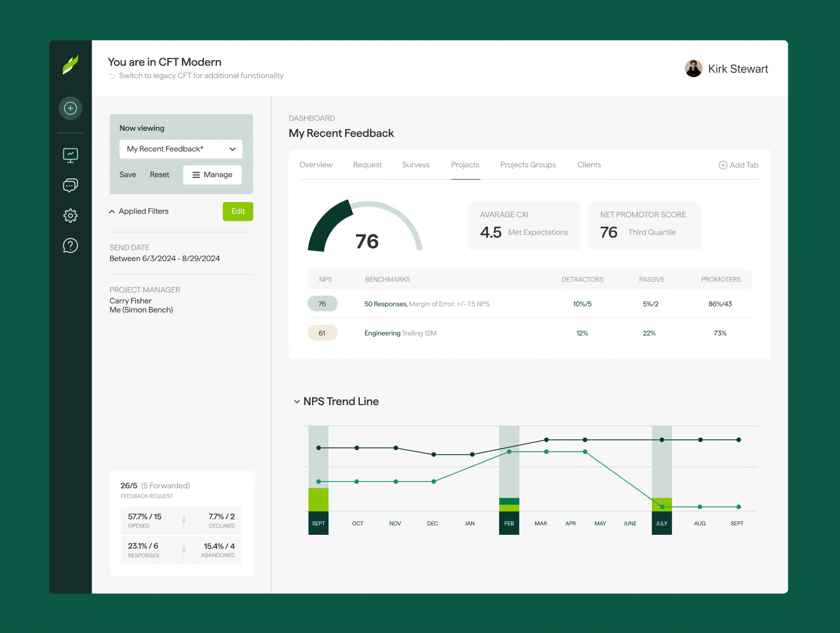Click the hamburger icon on the Manage button
The image size is (840, 633).
[x=195, y=175]
